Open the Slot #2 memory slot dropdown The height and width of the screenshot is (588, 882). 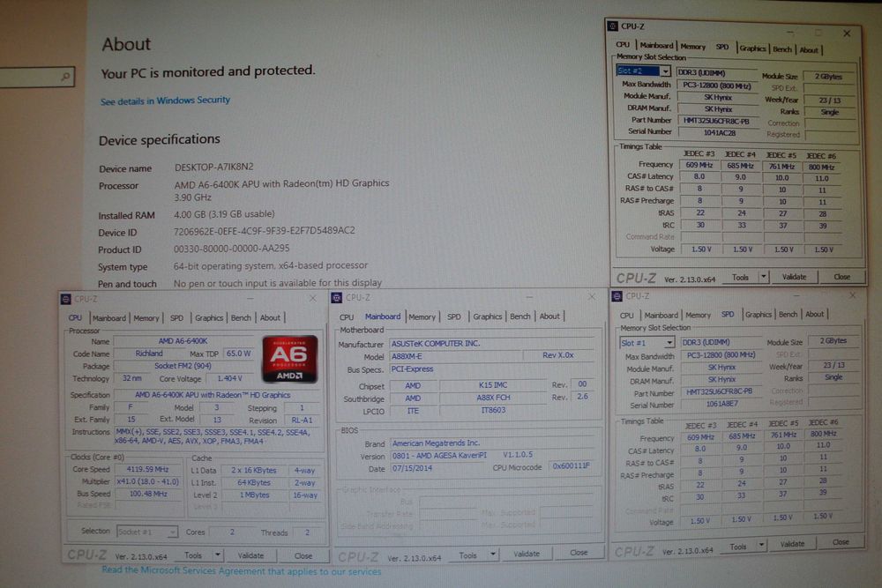click(x=665, y=71)
